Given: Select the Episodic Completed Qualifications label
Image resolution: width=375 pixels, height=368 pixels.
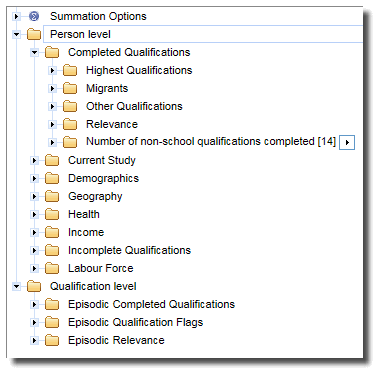Looking at the screenshot, I should [x=151, y=304].
